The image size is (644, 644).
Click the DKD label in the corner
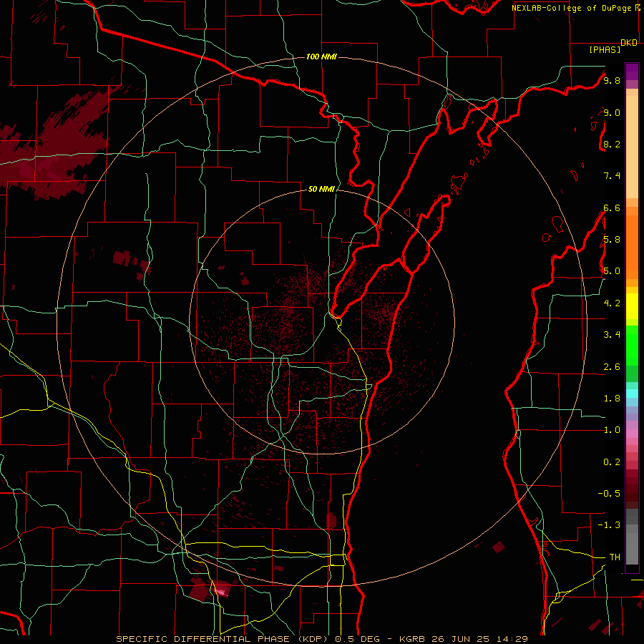point(628,43)
